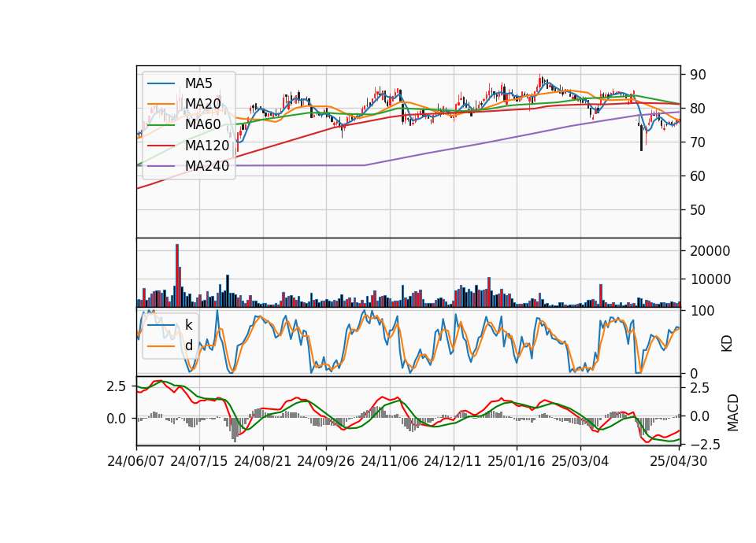Viewport: 756px width, 543px height.
Task: Click the 25/03/04 date axis label
Action: pos(580,462)
